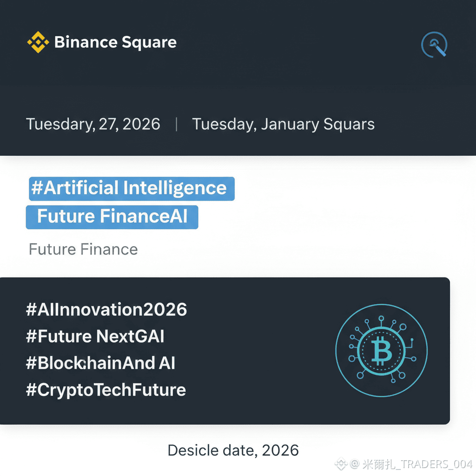Viewport: 476px width, 476px height.
Task: Open the Binance Square home title
Action: click(x=115, y=42)
